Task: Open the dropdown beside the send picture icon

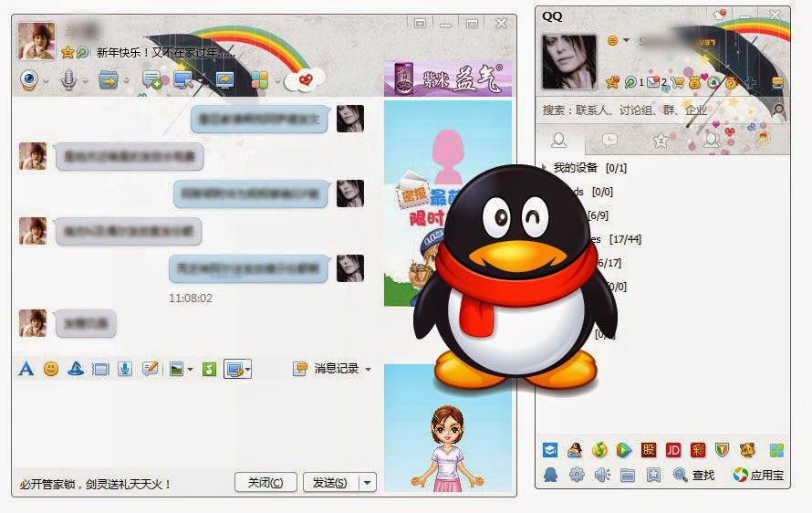Action: 190,370
